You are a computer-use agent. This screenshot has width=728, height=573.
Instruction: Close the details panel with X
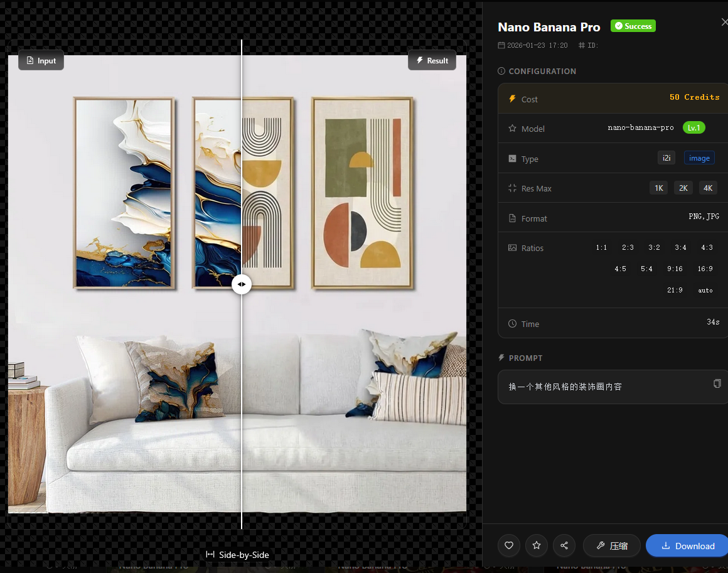coord(724,22)
